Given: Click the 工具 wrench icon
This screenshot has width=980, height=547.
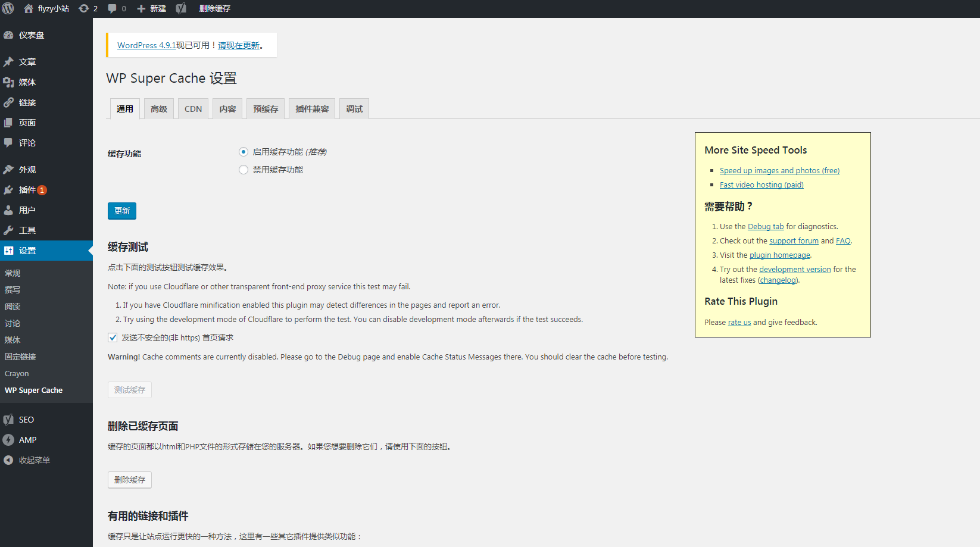Looking at the screenshot, I should (x=8, y=230).
